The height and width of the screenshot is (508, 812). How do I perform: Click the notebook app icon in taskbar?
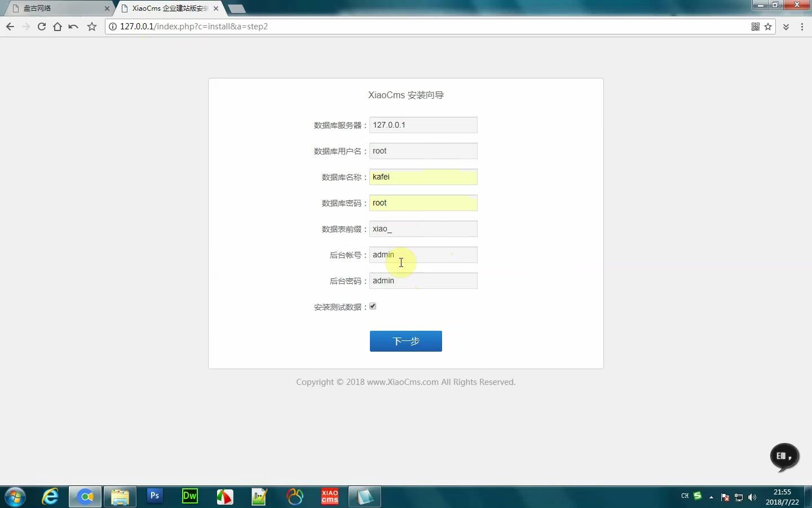[x=364, y=497]
